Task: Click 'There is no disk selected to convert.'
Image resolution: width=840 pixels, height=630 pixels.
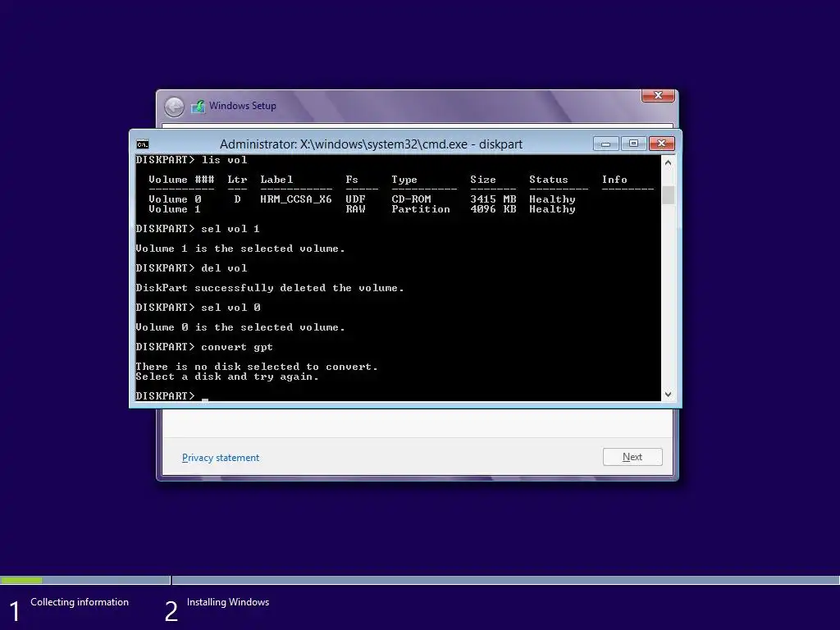Action: point(257,367)
